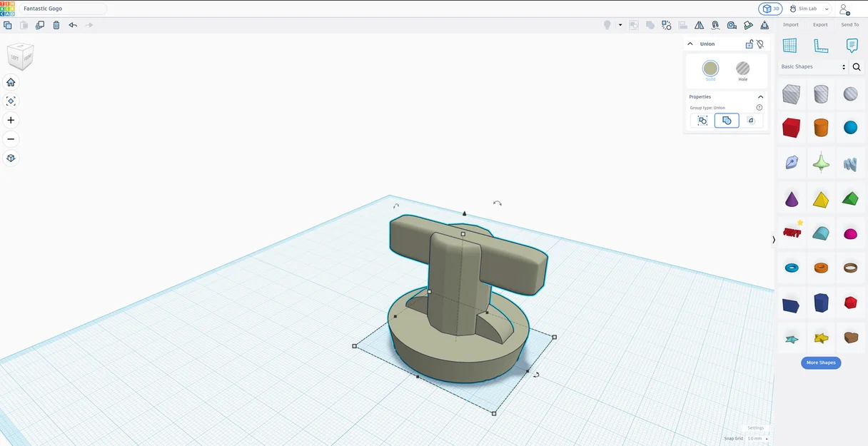Select the Hole material option

[x=743, y=71]
